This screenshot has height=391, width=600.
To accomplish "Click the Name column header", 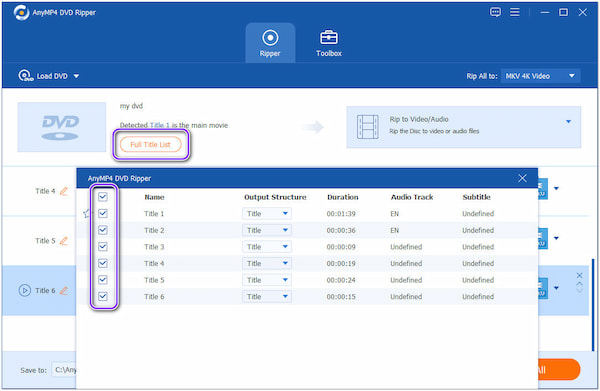I will tap(154, 197).
